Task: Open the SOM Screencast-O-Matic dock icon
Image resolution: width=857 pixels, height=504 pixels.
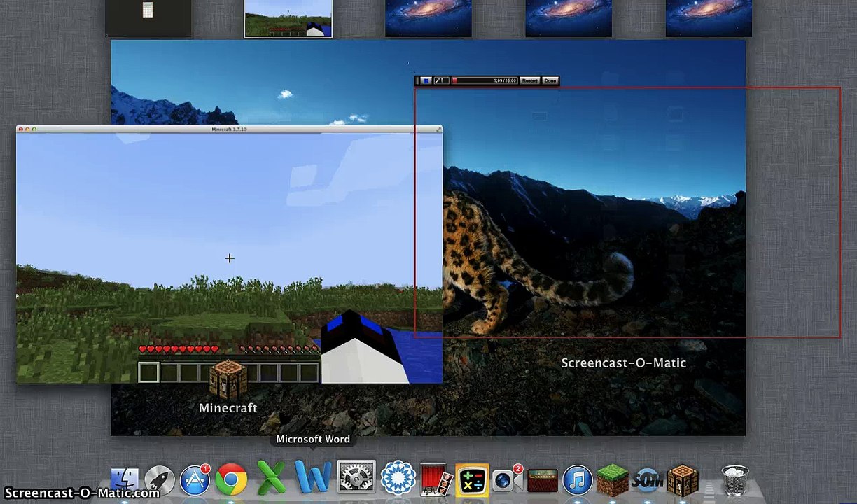Action: click(x=648, y=480)
